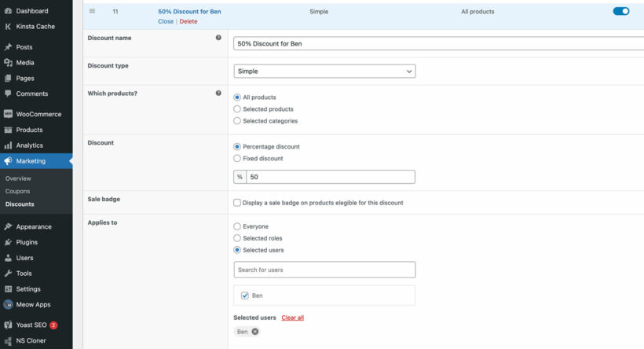
Task: Click the Appearance brush icon
Action: click(x=8, y=226)
